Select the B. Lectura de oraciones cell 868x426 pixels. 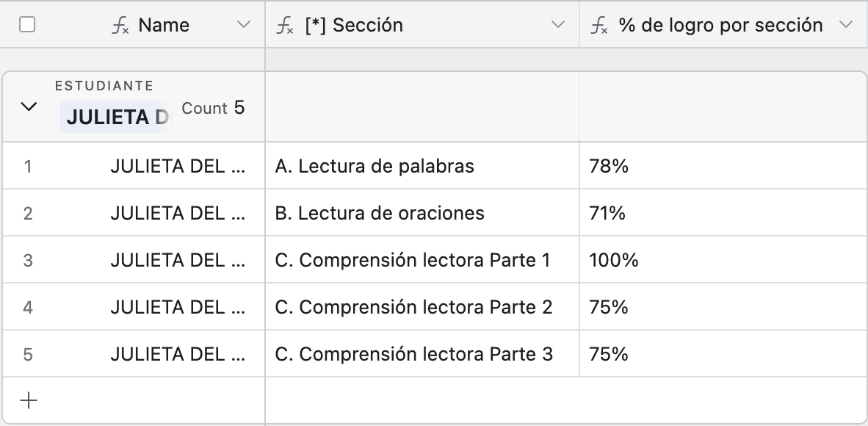click(x=422, y=213)
